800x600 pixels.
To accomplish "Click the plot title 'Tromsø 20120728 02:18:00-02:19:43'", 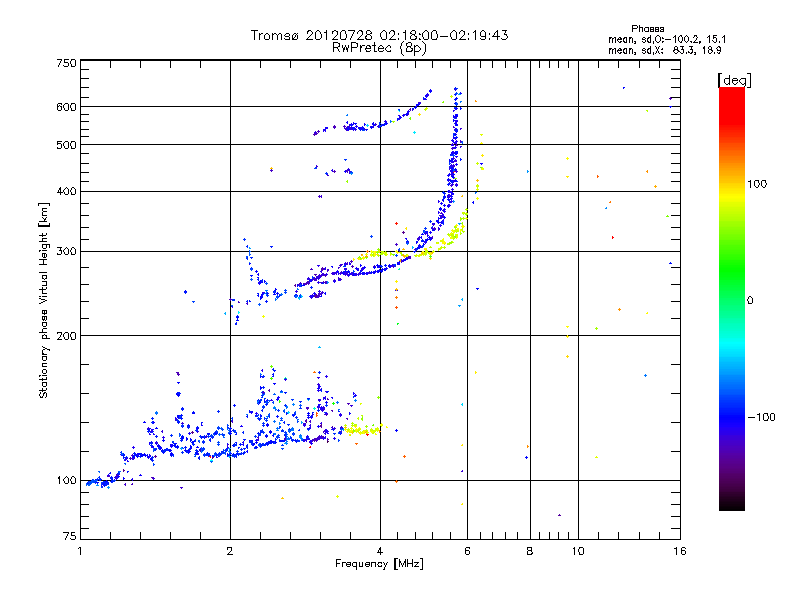I will click(x=379, y=35).
